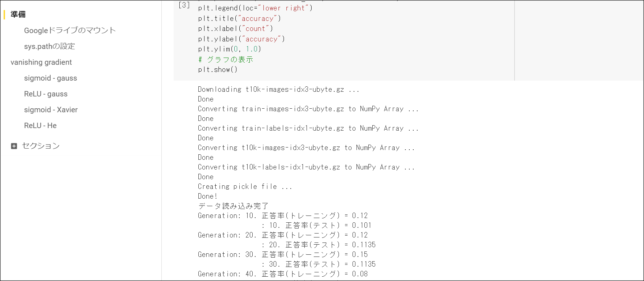This screenshot has height=281, width=644.
Task: Open the 準備 section in table of contents
Action: click(18, 14)
